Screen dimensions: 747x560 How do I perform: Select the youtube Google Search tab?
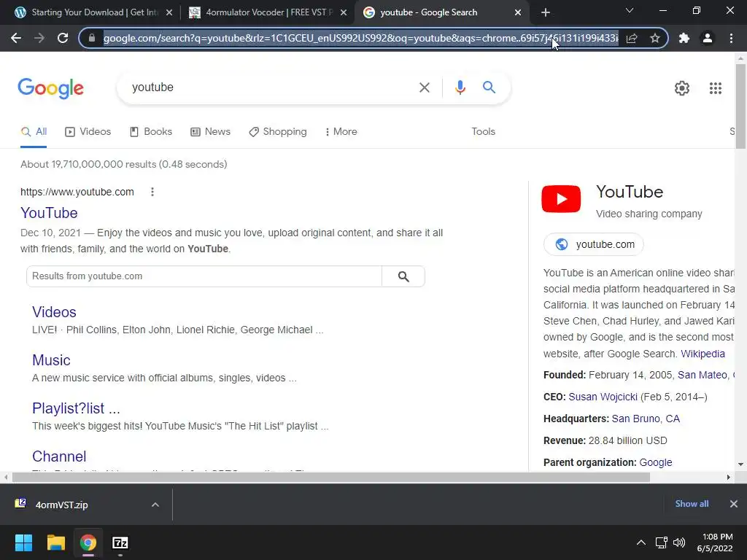[441, 13]
